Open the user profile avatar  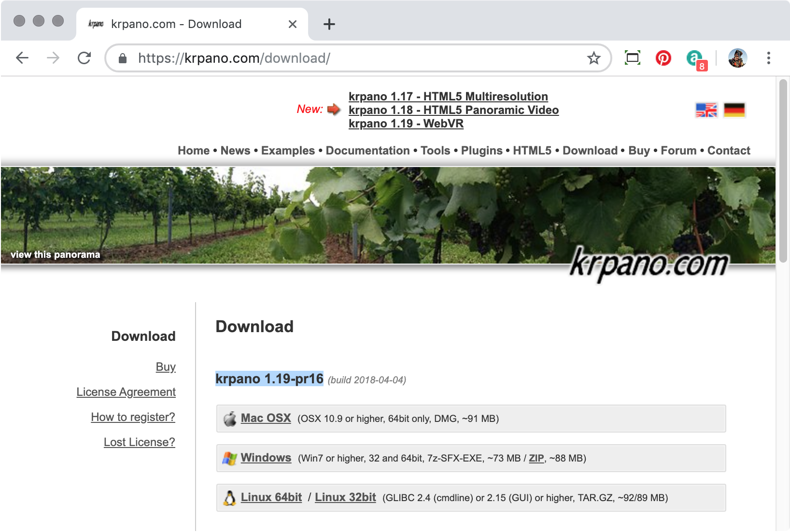tap(737, 58)
